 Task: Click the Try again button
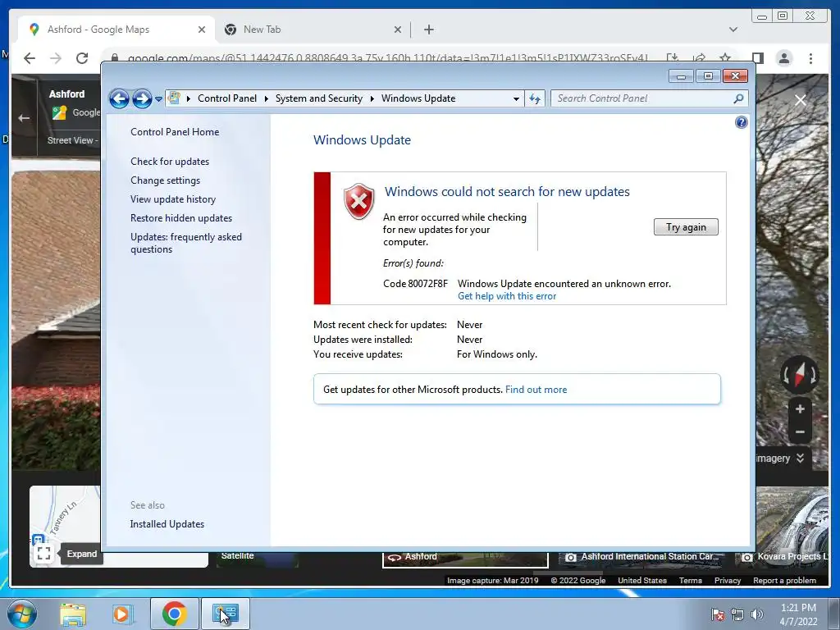tap(686, 227)
